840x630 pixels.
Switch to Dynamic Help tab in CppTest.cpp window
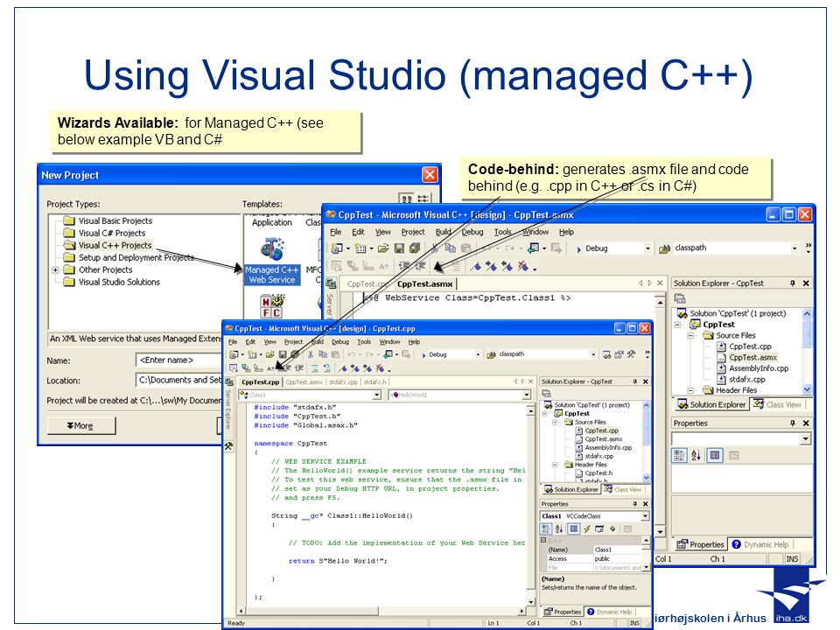tap(609, 612)
